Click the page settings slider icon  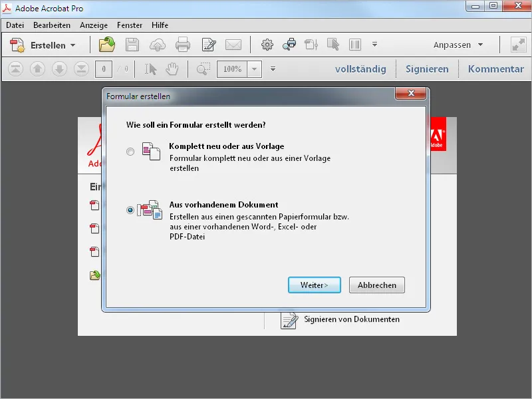pyautogui.click(x=311, y=45)
